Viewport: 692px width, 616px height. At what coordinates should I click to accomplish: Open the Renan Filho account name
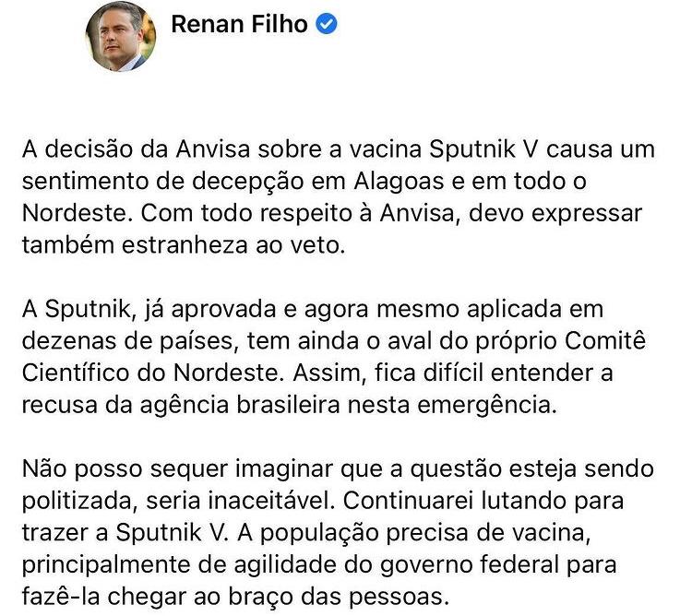click(x=239, y=24)
